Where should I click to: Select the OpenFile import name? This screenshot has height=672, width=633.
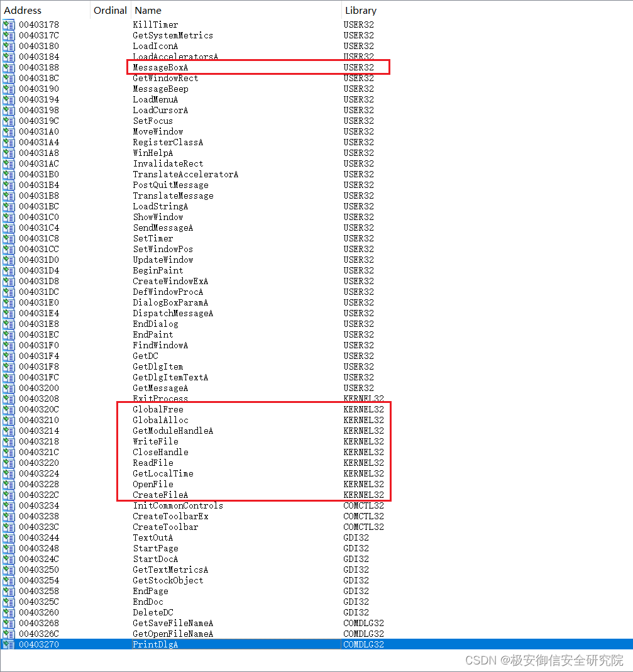153,484
